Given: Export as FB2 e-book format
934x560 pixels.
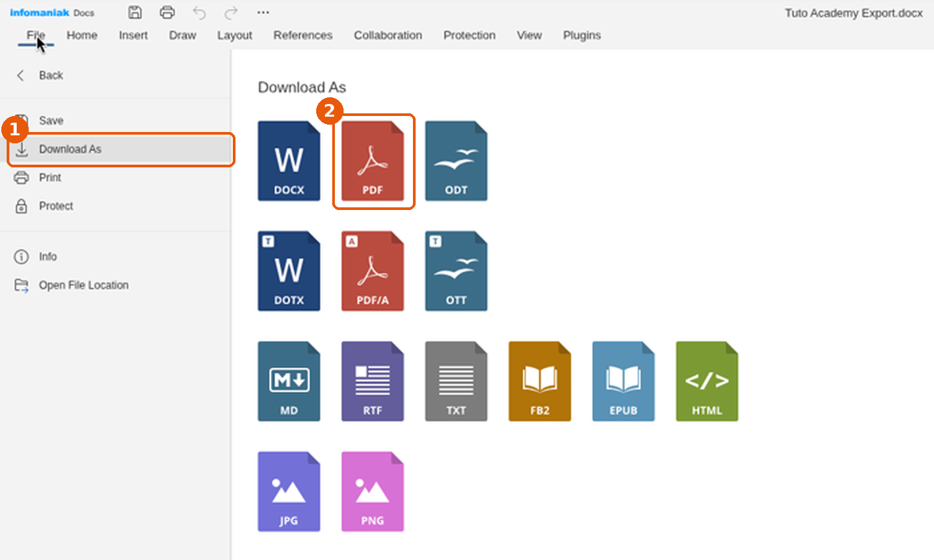Looking at the screenshot, I should point(540,381).
